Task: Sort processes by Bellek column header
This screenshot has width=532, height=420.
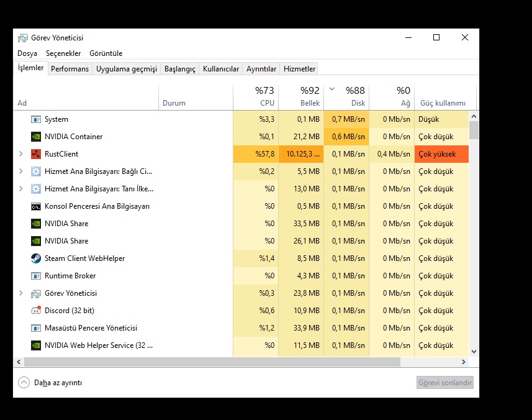Action: click(301, 97)
